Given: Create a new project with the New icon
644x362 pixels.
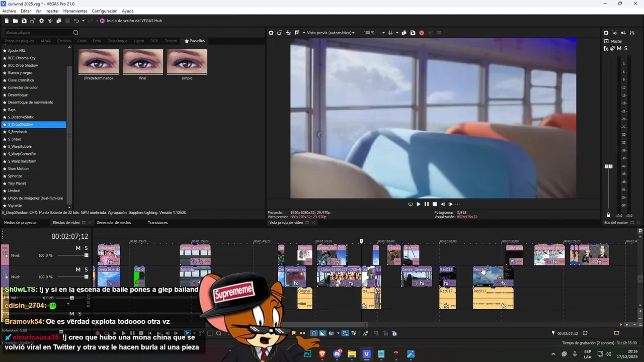Looking at the screenshot, I should (x=7, y=21).
